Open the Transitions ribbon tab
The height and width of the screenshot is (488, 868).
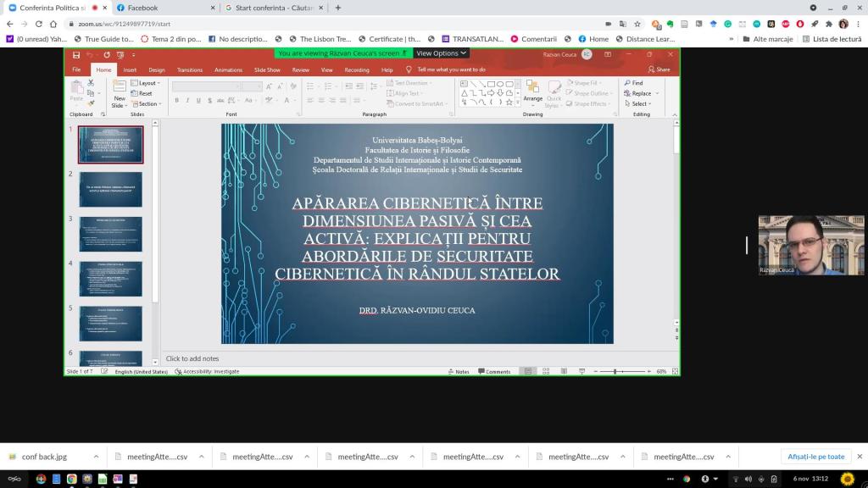[190, 69]
